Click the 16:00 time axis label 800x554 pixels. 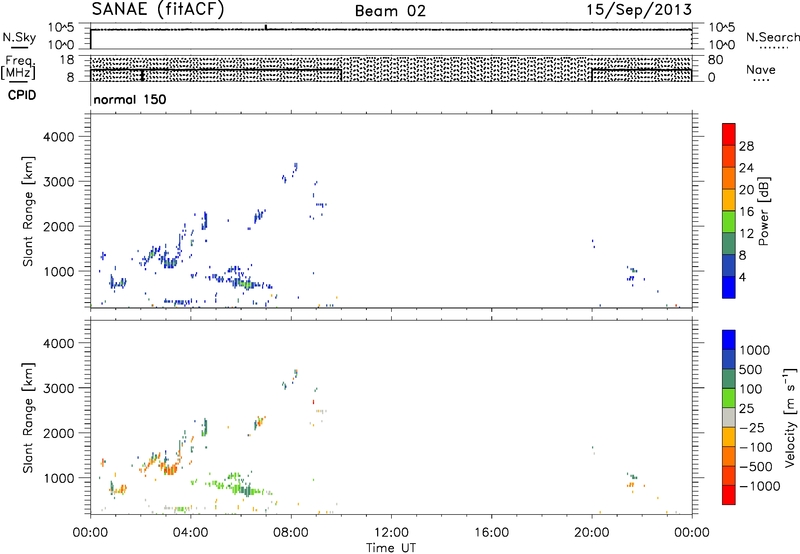coord(491,533)
